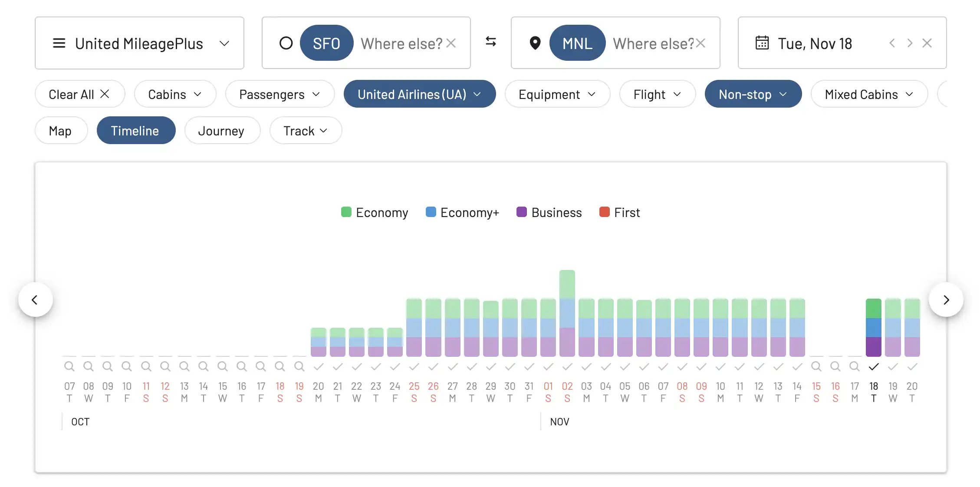
Task: Open the Passengers filter dropdown
Action: click(280, 94)
